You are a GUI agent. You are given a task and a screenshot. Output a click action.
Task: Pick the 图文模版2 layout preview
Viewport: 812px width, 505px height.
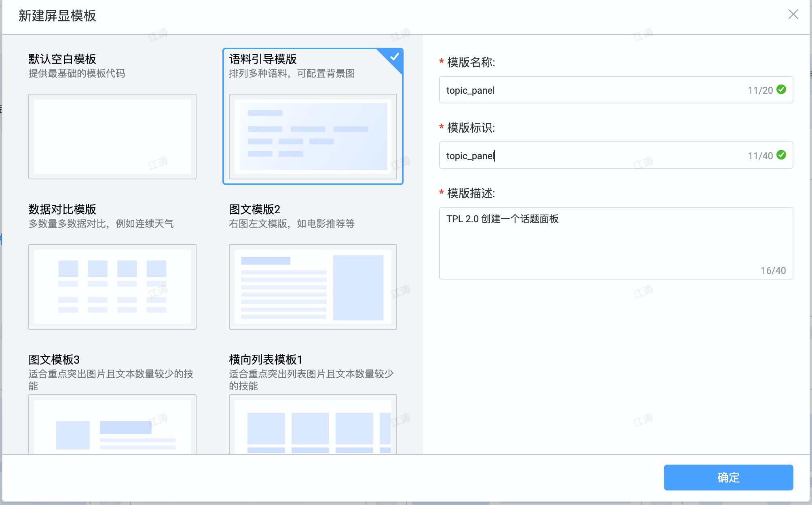coord(313,287)
